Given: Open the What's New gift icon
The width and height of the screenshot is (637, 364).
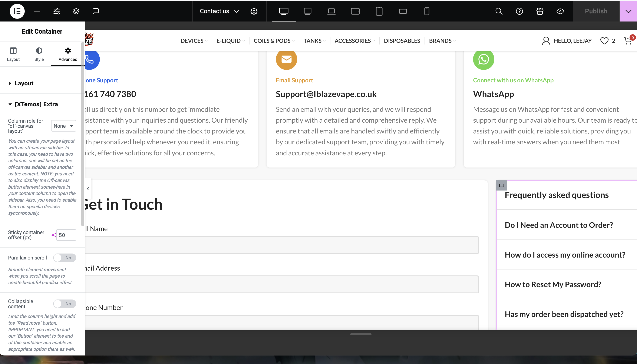Looking at the screenshot, I should (540, 11).
